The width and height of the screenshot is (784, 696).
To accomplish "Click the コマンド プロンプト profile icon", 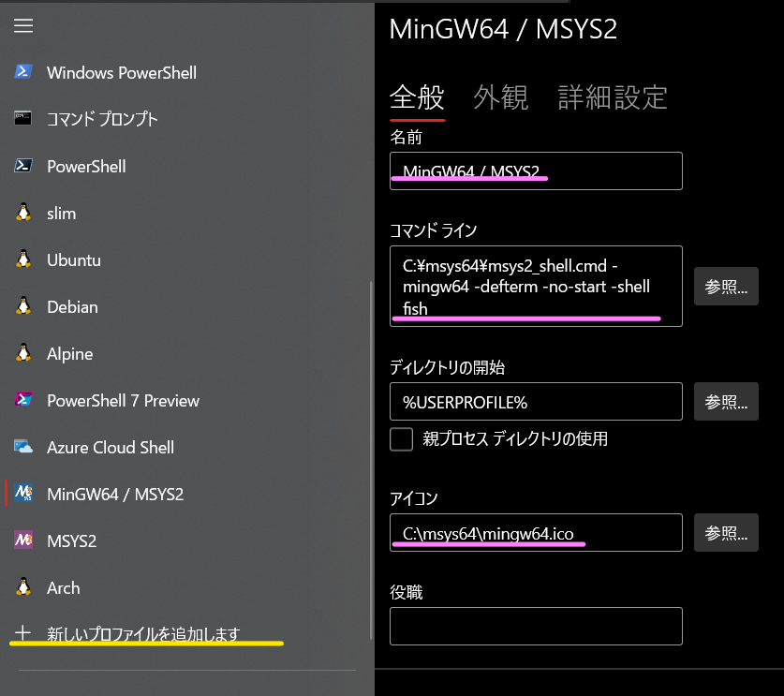I will pyautogui.click(x=23, y=119).
